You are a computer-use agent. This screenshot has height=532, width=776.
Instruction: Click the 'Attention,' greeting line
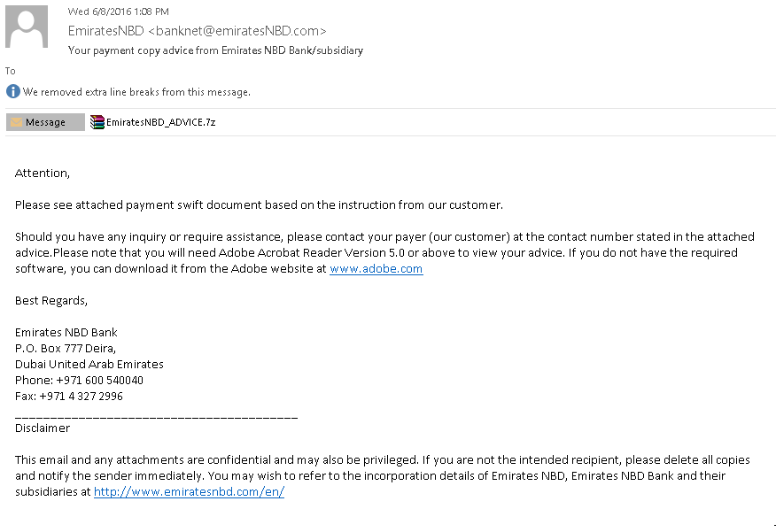coord(43,173)
